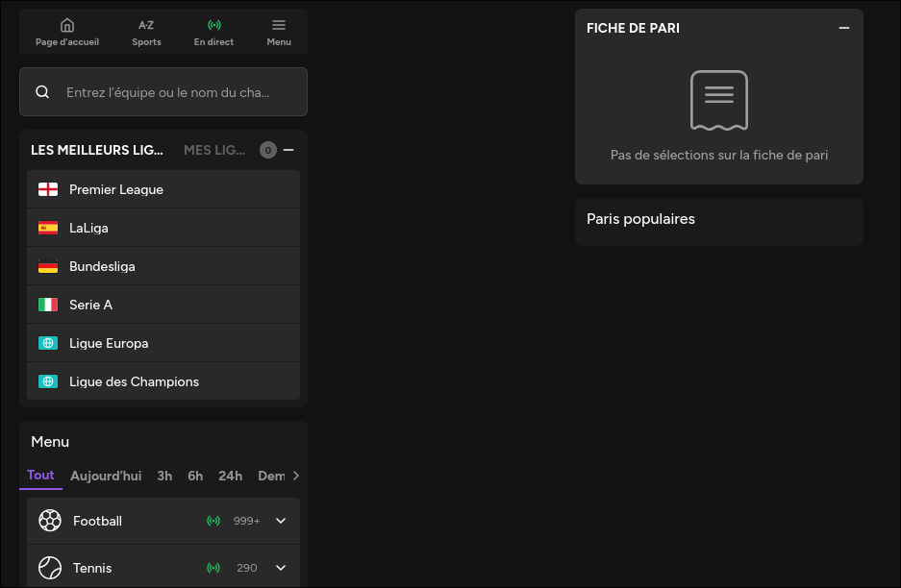
Task: Click the Football ball icon
Action: tap(50, 521)
